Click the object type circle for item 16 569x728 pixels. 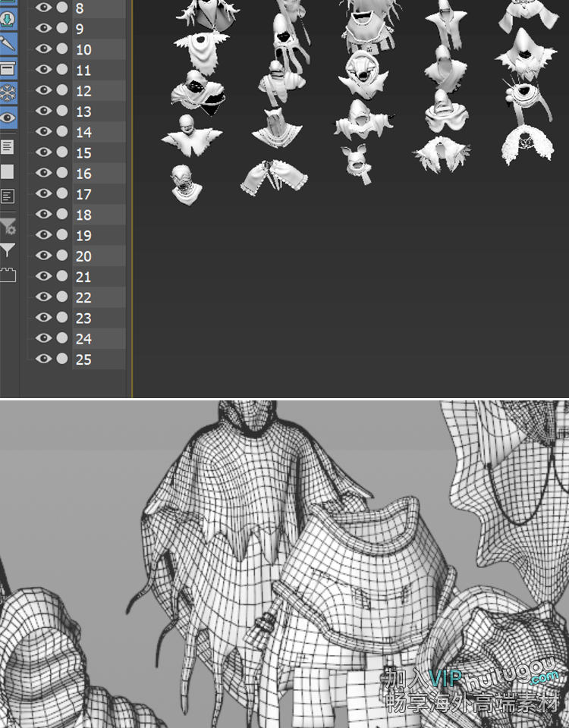click(61, 173)
